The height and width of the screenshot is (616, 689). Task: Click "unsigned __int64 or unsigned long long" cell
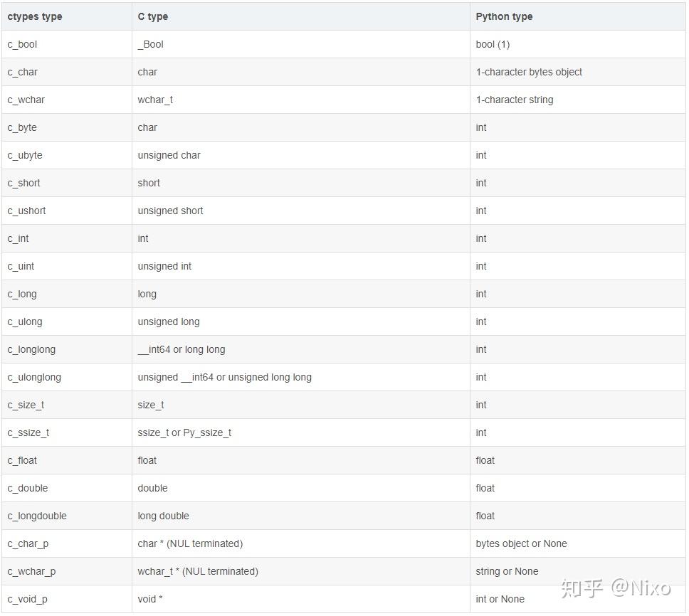pos(225,377)
